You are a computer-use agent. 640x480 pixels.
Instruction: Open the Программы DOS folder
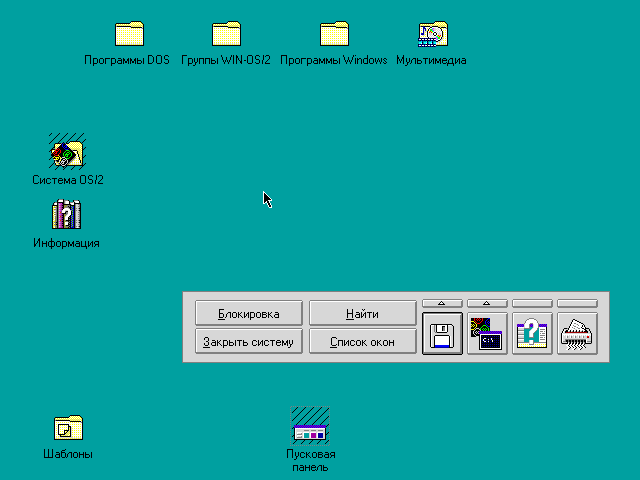129,35
